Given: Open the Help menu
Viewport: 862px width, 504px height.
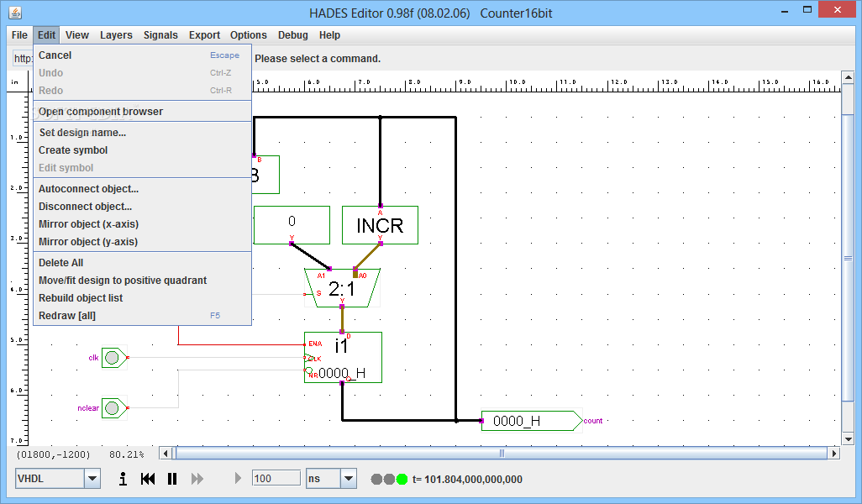Looking at the screenshot, I should coord(330,35).
